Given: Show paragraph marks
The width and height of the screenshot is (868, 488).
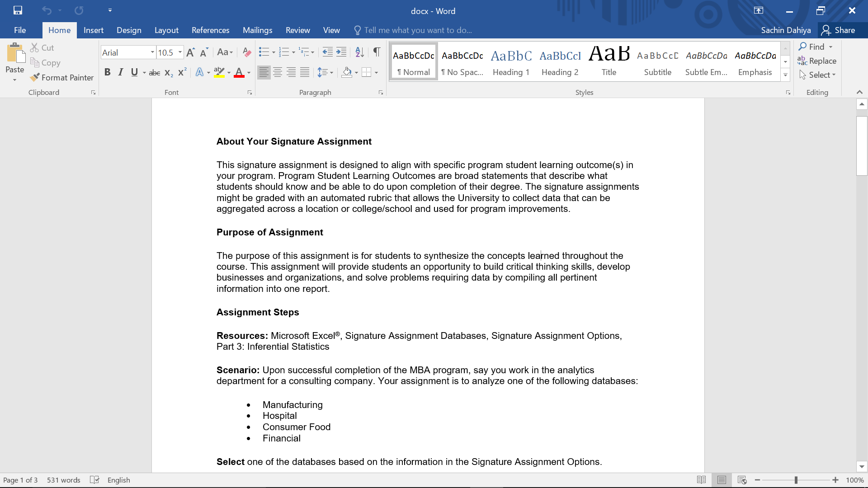Looking at the screenshot, I should coord(377,52).
